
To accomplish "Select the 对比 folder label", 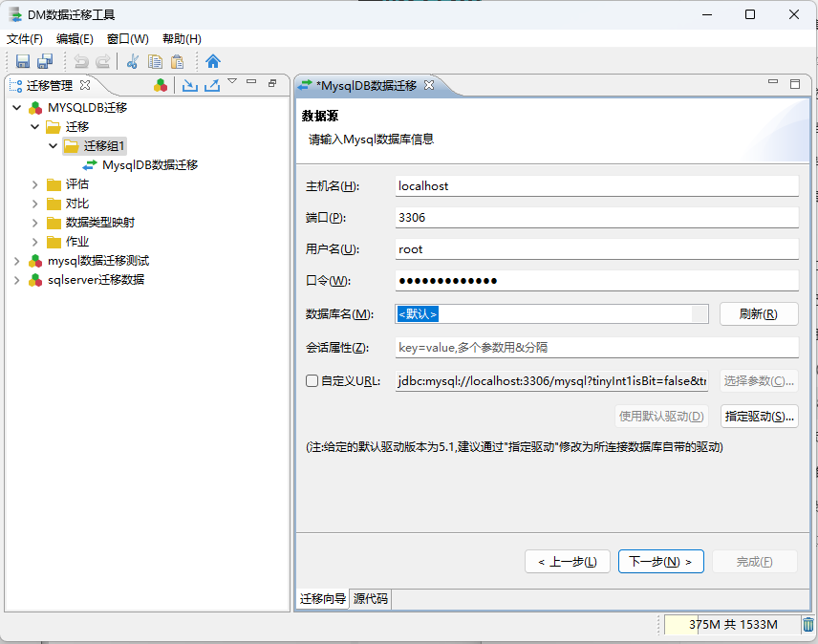I will pyautogui.click(x=77, y=204).
